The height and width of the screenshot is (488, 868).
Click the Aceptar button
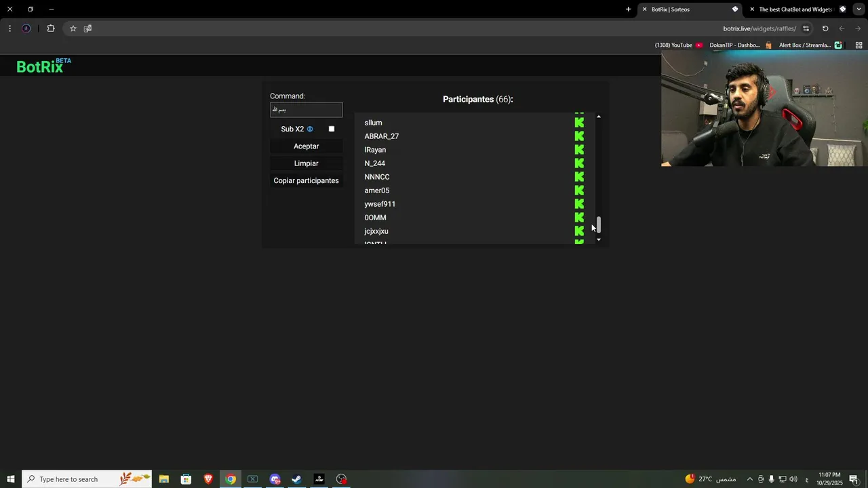point(307,146)
